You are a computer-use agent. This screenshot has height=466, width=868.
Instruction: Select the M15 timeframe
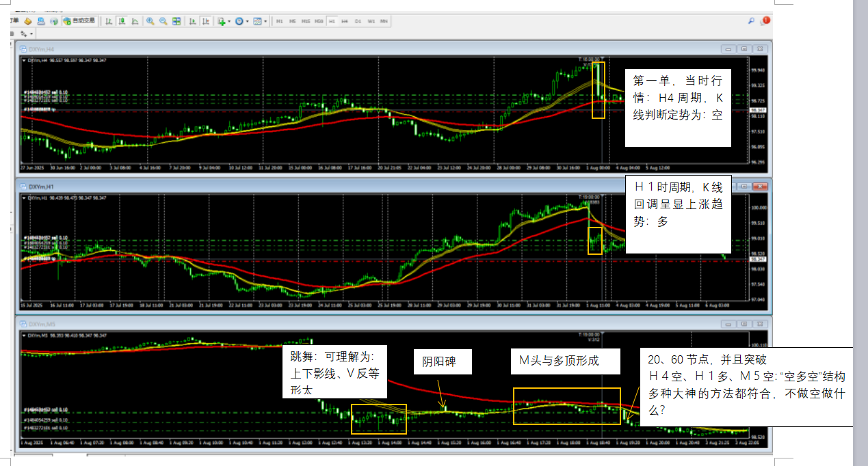tap(306, 22)
